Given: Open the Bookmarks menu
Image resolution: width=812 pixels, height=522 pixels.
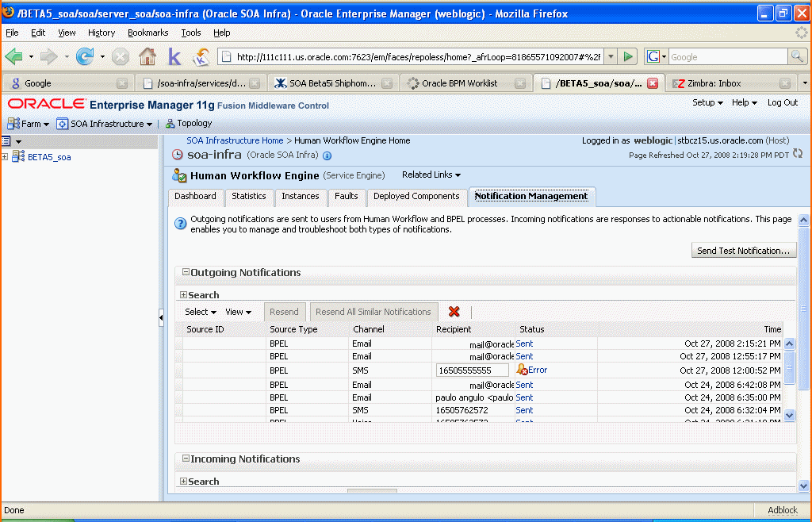Looking at the screenshot, I should click(x=147, y=33).
